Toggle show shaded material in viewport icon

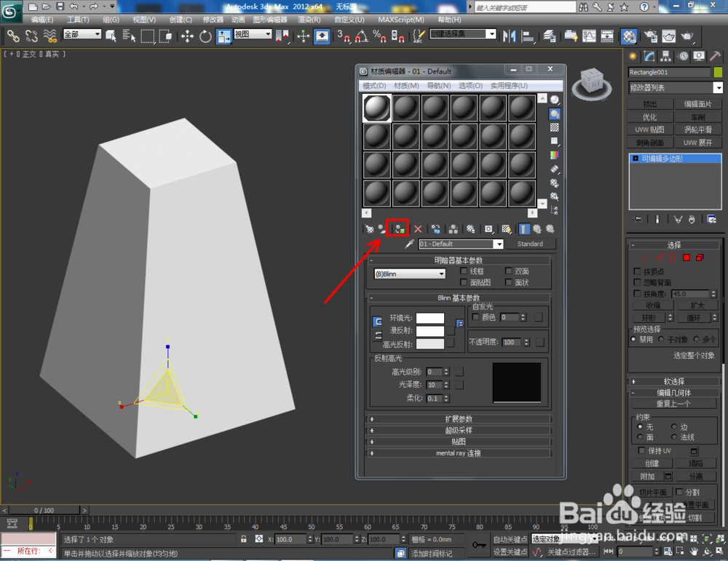click(507, 228)
